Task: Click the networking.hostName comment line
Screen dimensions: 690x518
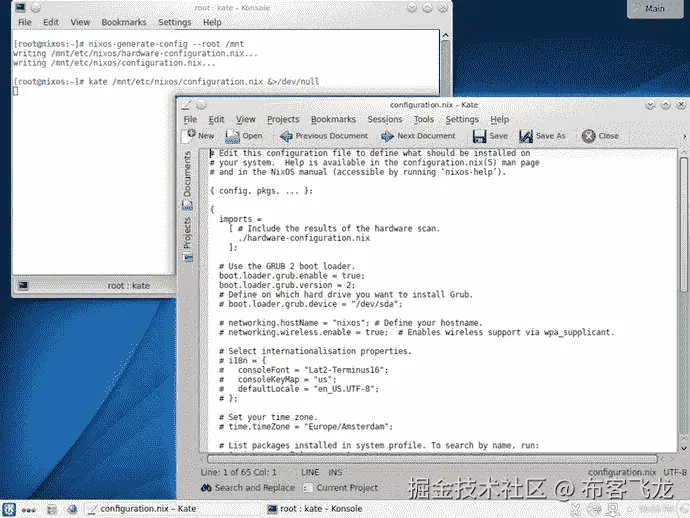Action: (x=351, y=323)
